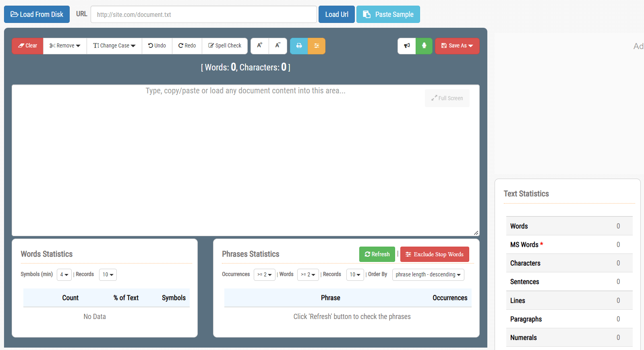This screenshot has height=350, width=644.
Task: Undo the last edit
Action: click(x=157, y=46)
